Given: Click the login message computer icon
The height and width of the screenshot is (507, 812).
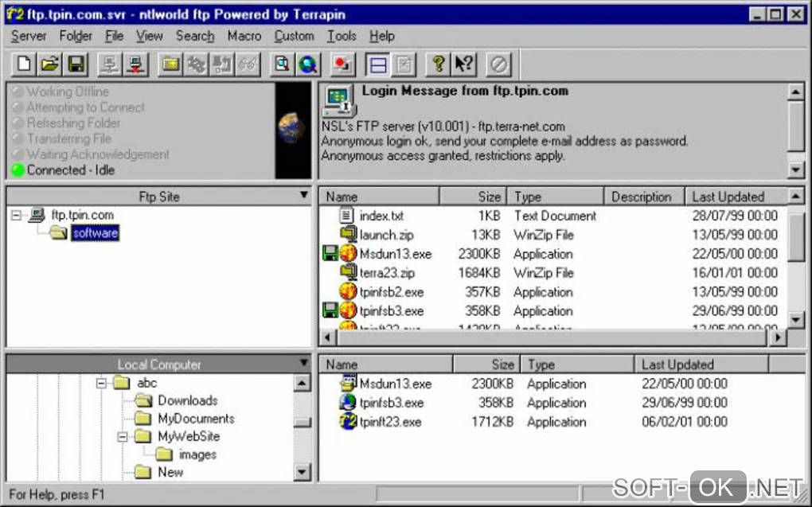Looking at the screenshot, I should coord(338,100).
